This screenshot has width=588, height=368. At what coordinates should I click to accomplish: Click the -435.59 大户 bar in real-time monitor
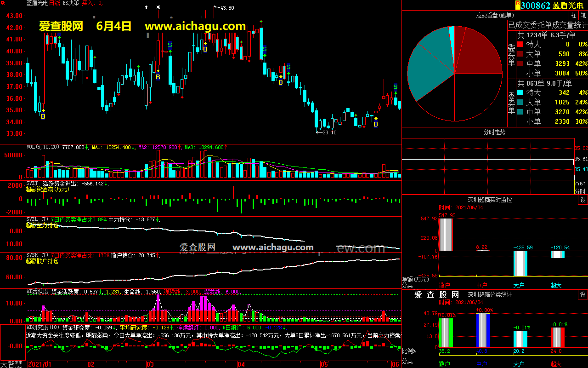pos(520,263)
